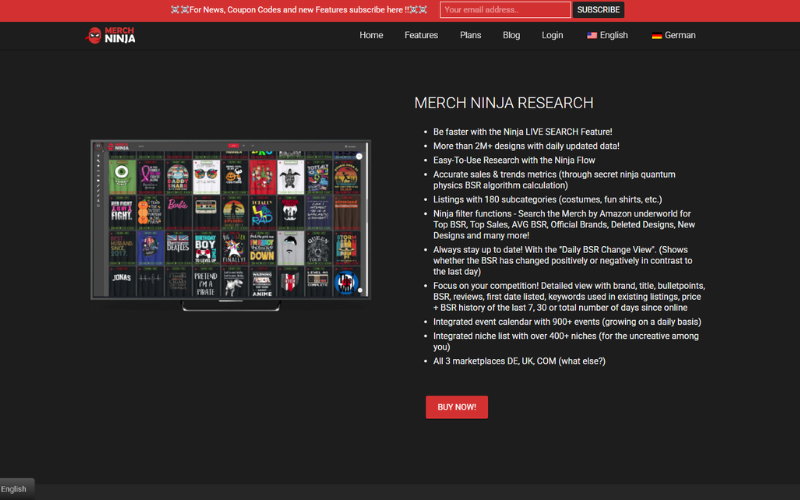Open the Login page

tap(552, 35)
